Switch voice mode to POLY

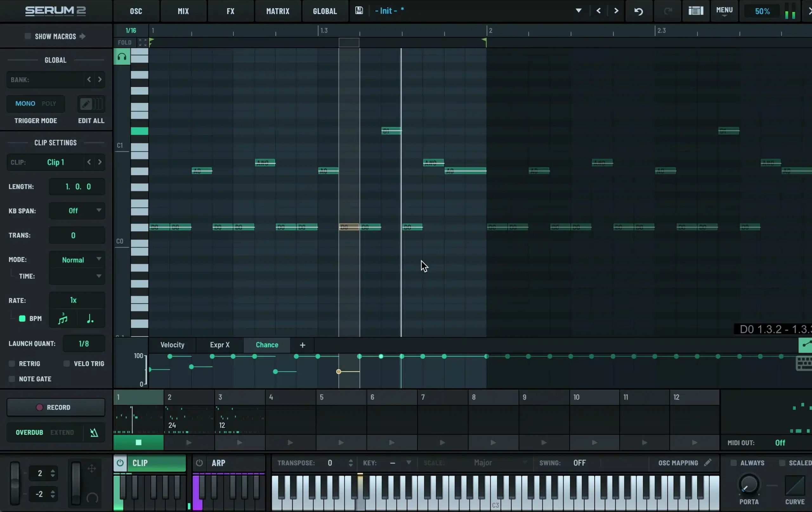point(49,103)
